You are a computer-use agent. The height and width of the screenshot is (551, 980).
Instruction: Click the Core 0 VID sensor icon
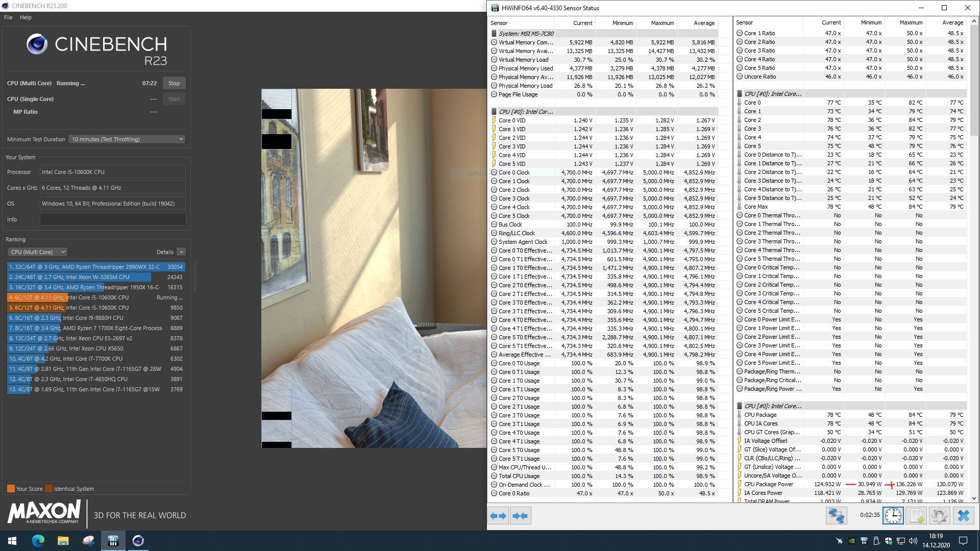pyautogui.click(x=494, y=120)
